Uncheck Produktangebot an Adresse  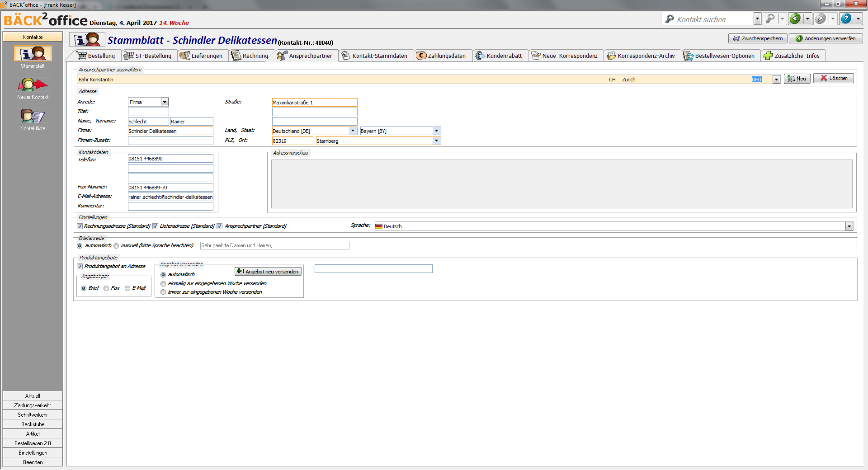[80, 267]
